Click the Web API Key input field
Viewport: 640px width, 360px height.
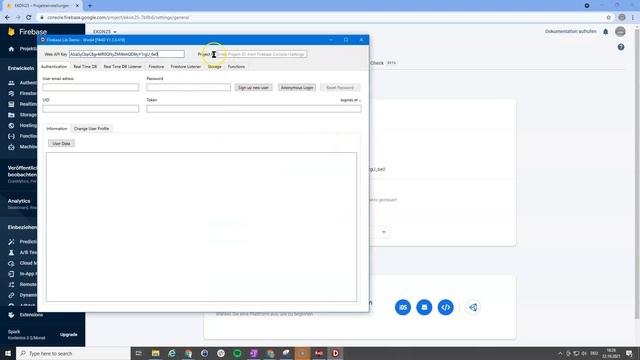[x=127, y=54]
